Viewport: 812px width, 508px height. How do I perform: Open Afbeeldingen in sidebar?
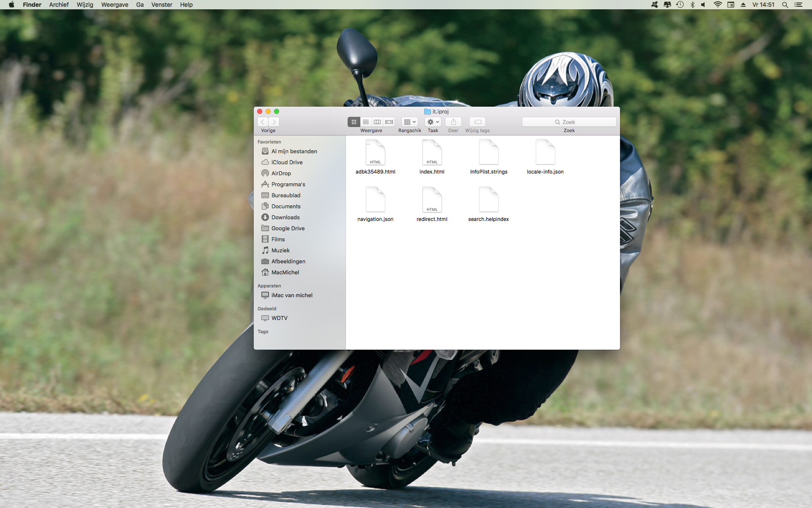299,261
